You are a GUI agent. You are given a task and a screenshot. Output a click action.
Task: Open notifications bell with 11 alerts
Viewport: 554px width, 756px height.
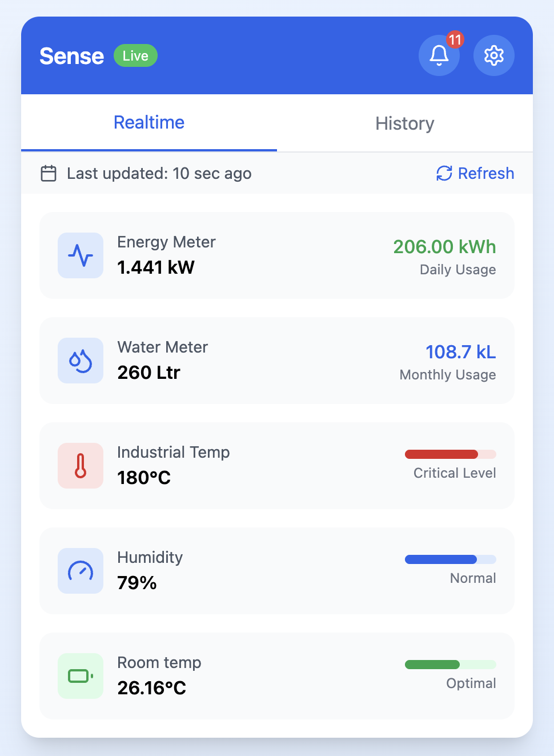(439, 56)
